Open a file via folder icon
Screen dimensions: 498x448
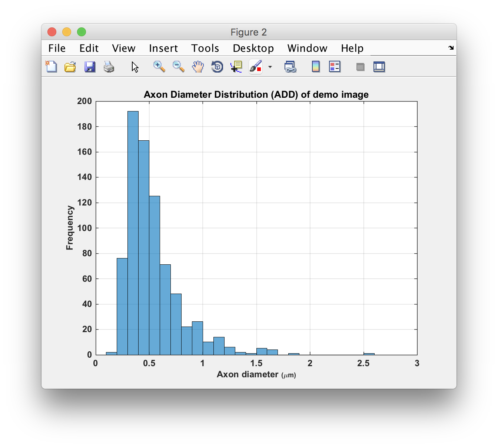(70, 67)
